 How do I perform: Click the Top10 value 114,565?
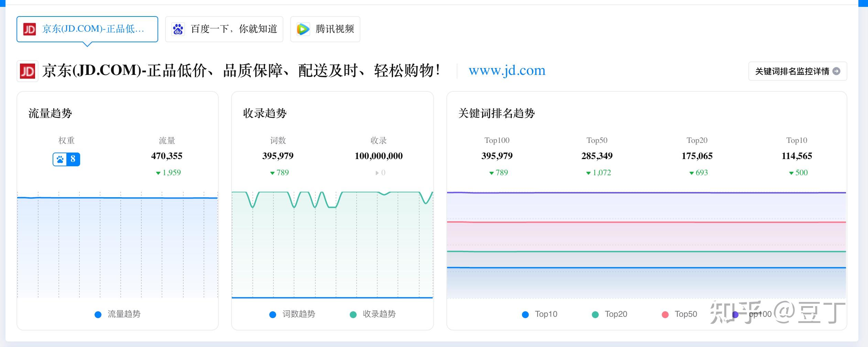click(x=797, y=156)
